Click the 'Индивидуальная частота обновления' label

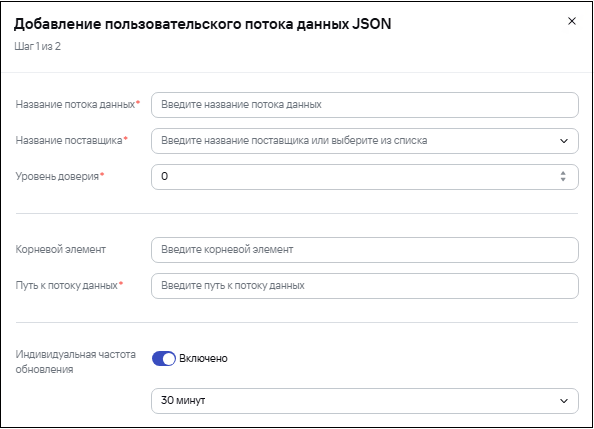[x=75, y=362]
